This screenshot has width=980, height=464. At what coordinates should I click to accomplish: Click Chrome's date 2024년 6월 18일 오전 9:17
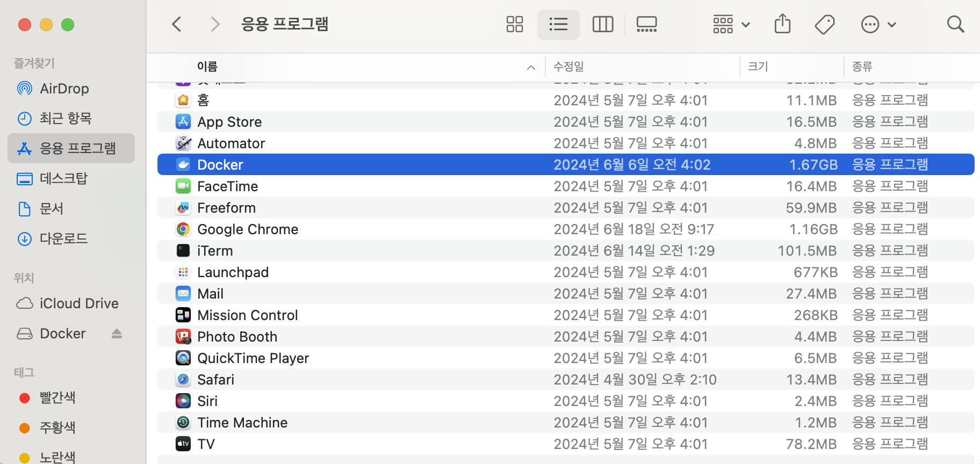[634, 229]
